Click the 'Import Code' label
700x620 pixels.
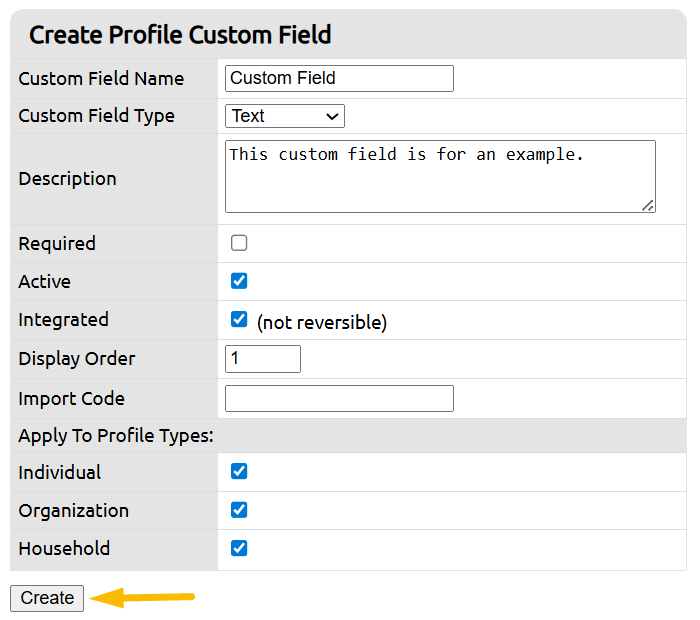pos(71,399)
